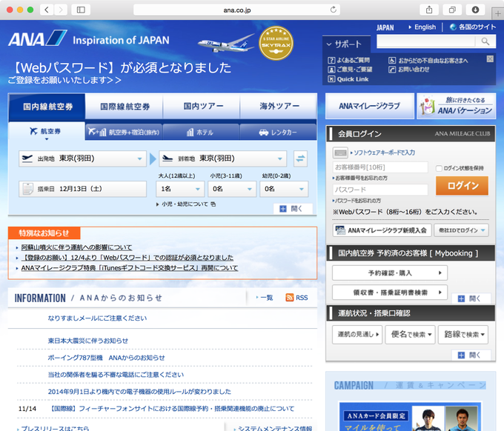Screen dimensions: 504x431
Task: Show all tabs overview button
Action: click(x=452, y=10)
